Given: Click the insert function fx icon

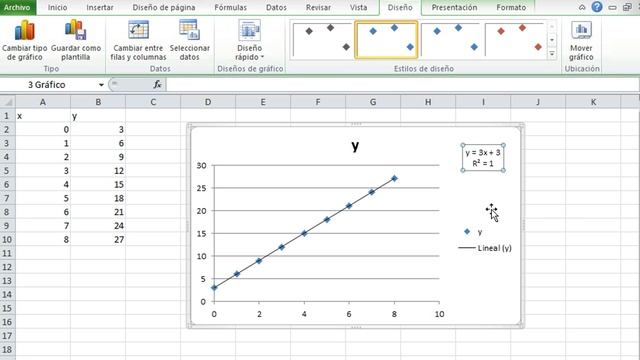Looking at the screenshot, I should pyautogui.click(x=157, y=84).
